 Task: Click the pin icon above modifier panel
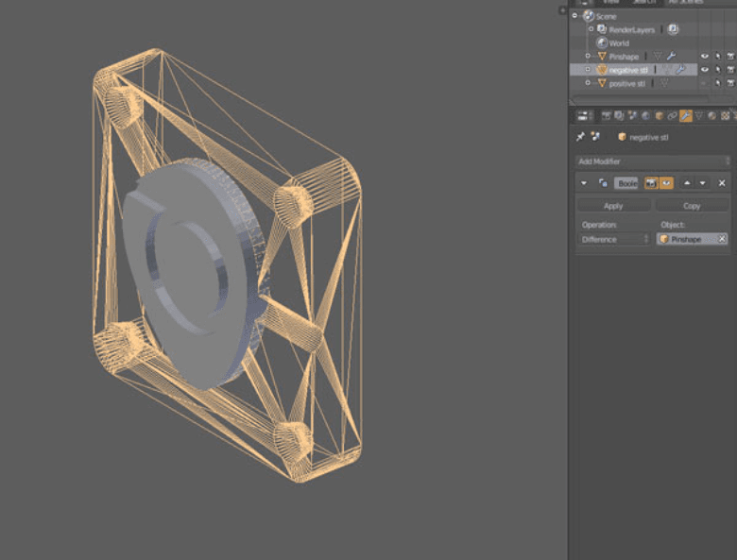[x=581, y=137]
